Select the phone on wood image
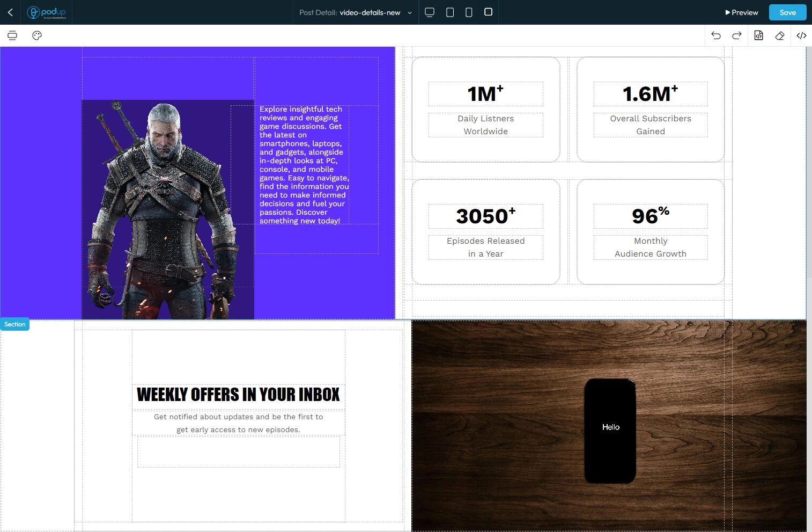The height and width of the screenshot is (532, 812). pos(609,426)
